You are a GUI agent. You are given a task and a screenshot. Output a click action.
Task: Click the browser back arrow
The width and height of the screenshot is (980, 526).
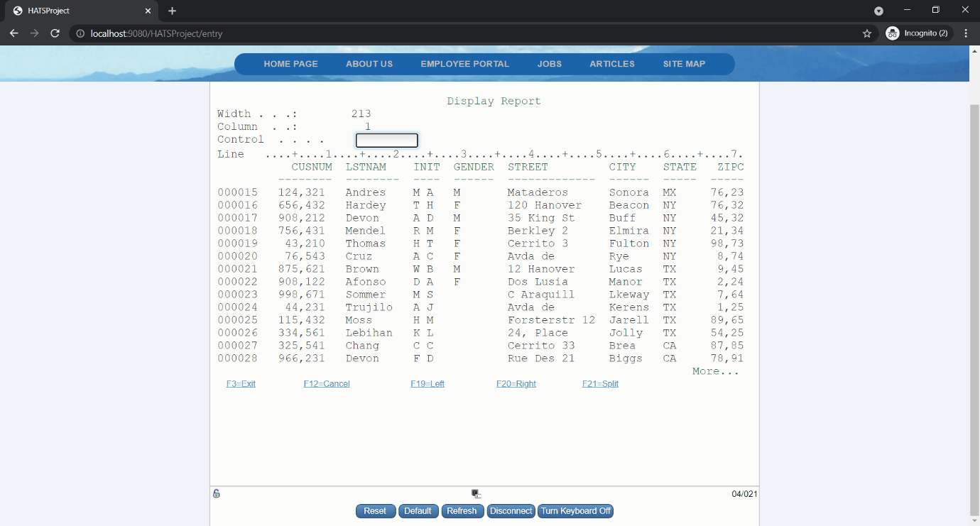[13, 33]
